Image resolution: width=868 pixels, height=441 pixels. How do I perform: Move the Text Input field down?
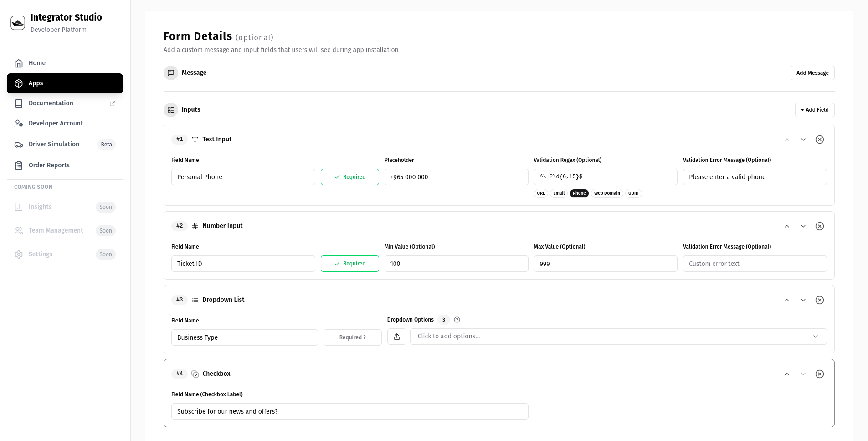tap(803, 140)
